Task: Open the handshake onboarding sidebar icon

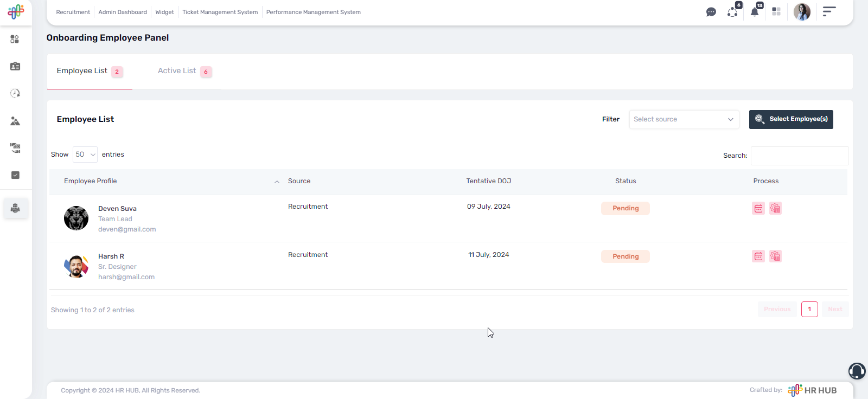Action: point(15,208)
